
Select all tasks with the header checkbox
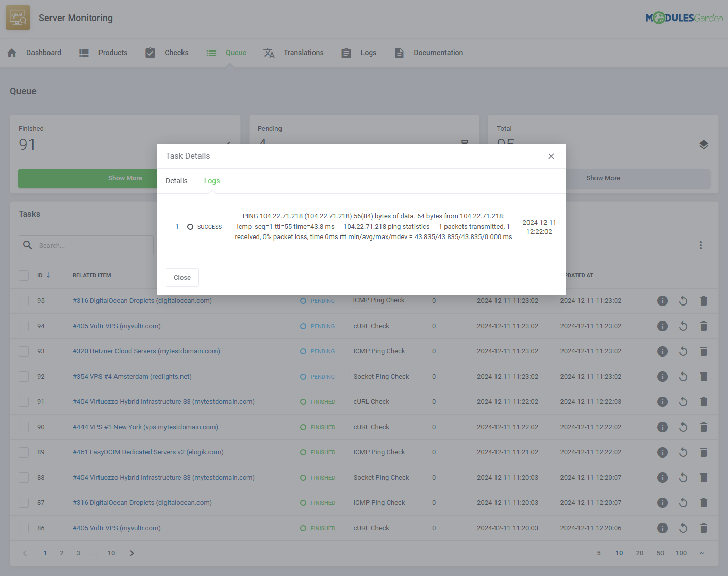[23, 275]
